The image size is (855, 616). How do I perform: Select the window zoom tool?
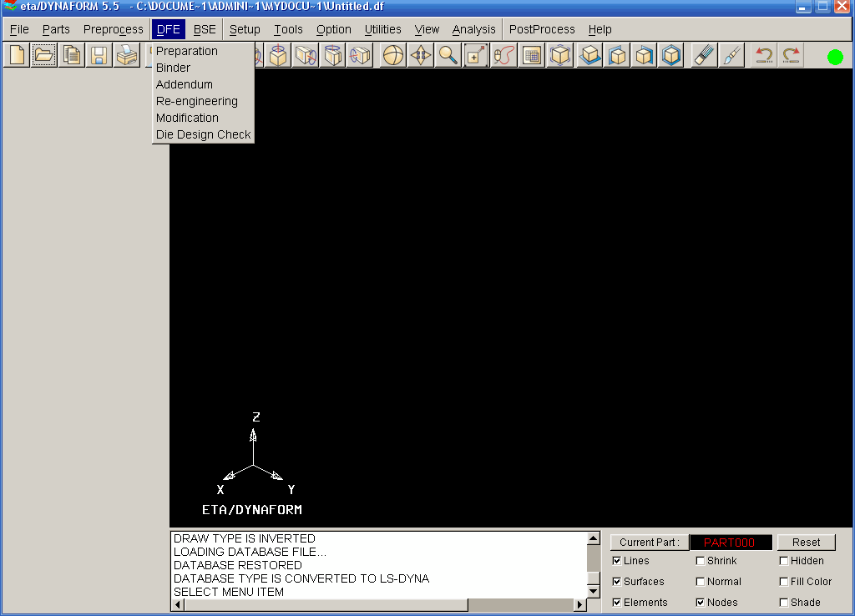(475, 55)
